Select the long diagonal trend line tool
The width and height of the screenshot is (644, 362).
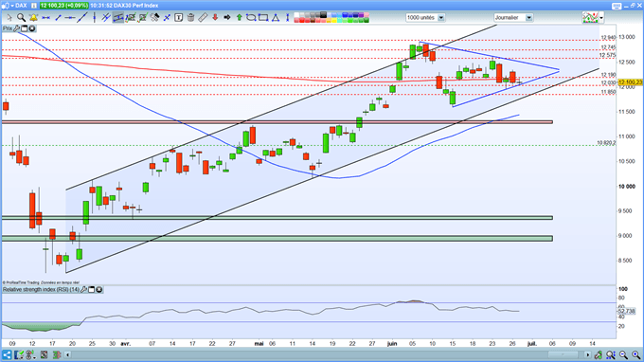tap(82, 18)
